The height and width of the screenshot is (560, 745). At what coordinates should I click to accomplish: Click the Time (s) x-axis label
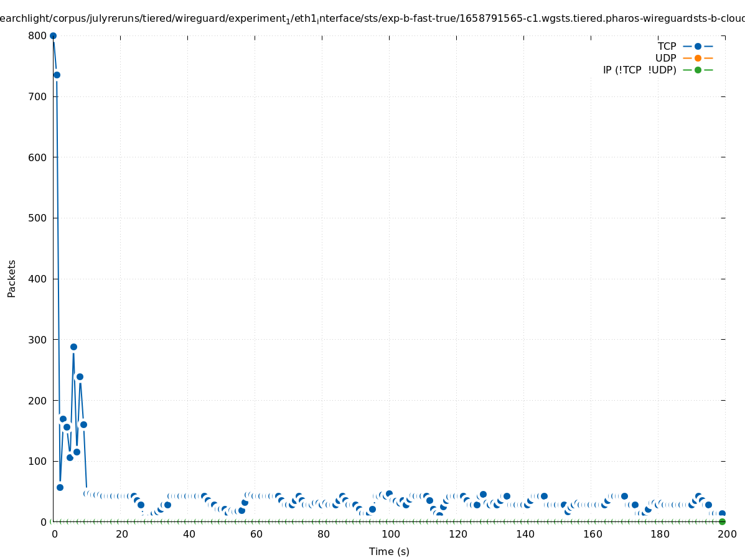[389, 551]
